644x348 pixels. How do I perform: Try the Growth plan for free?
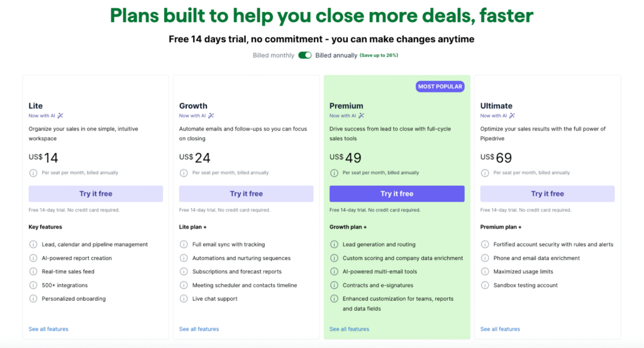[246, 193]
